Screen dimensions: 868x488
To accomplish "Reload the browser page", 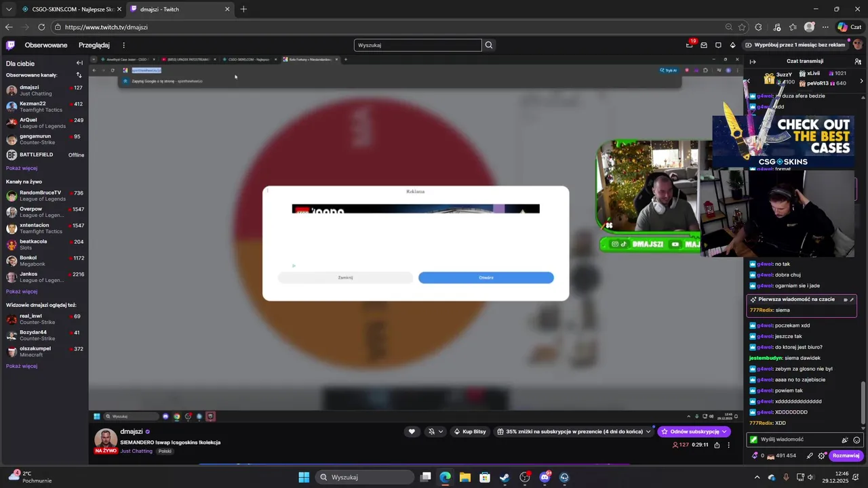I will click(41, 27).
